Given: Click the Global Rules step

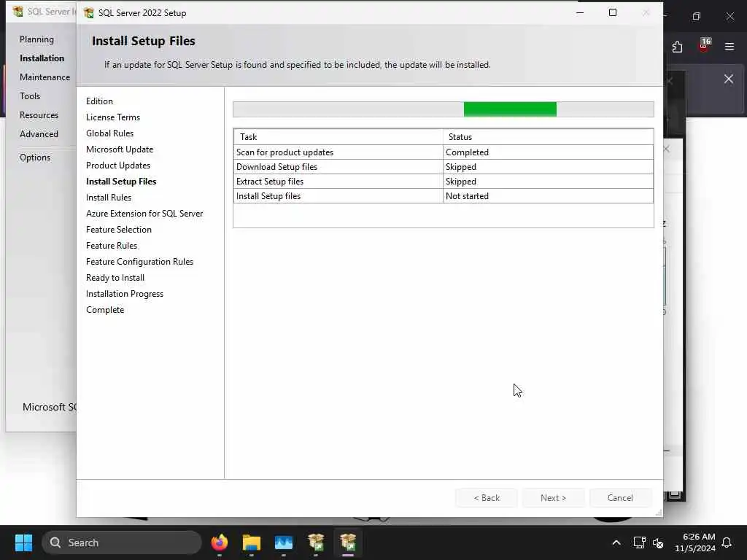Looking at the screenshot, I should pos(109,133).
